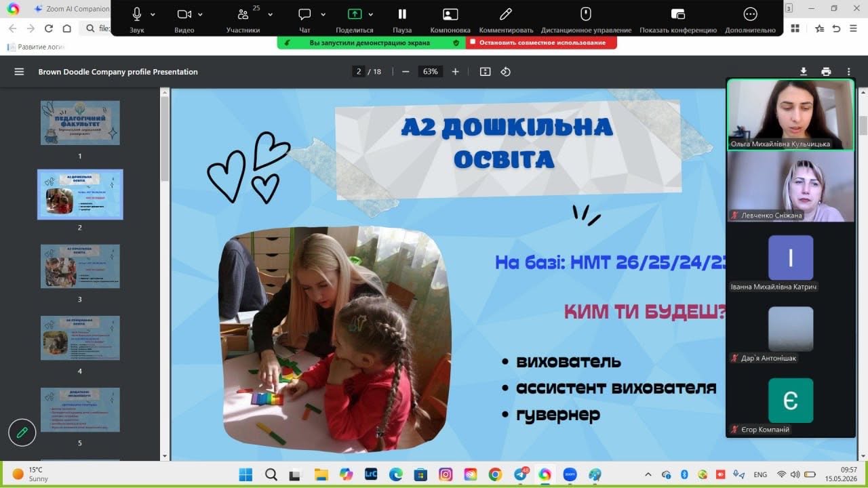The width and height of the screenshot is (868, 488).
Task: Open Instagram from taskbar
Action: pos(446,474)
